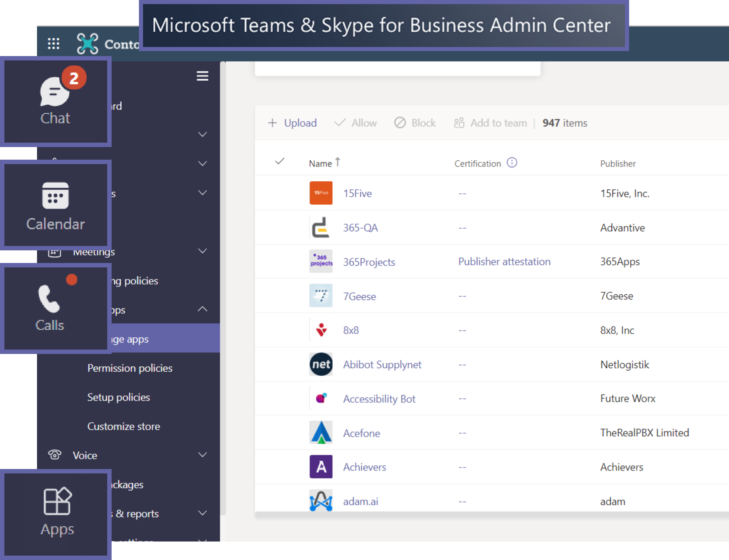Open the 365Projects app link
The height and width of the screenshot is (560, 729).
tap(369, 262)
